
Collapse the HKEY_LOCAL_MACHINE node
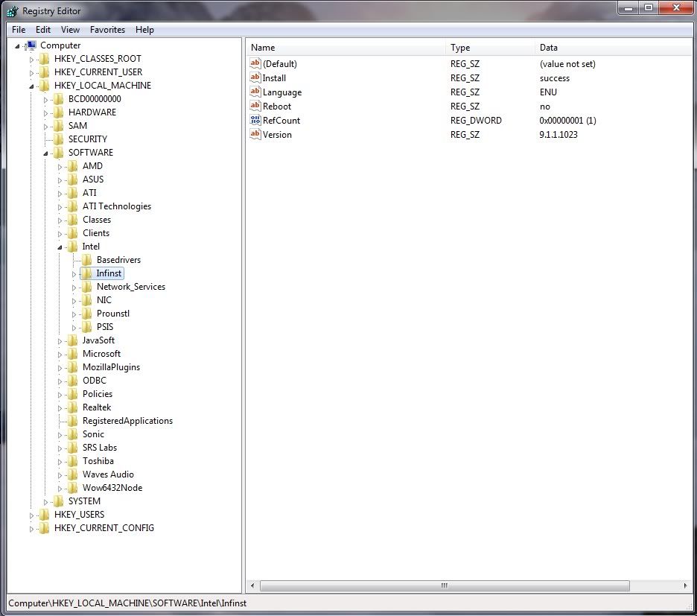click(x=31, y=86)
